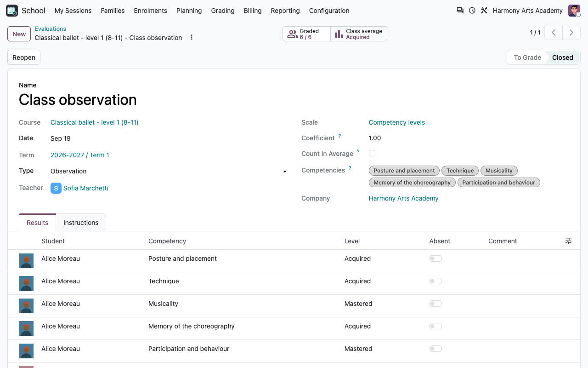This screenshot has height=368, width=588.
Task: Open the actions kebab menu for the record
Action: click(192, 37)
